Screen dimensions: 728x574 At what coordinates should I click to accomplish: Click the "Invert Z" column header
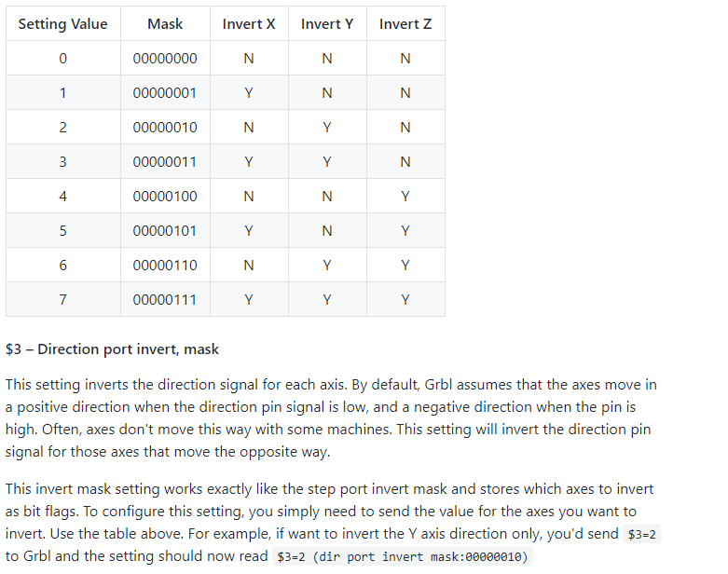(x=405, y=24)
